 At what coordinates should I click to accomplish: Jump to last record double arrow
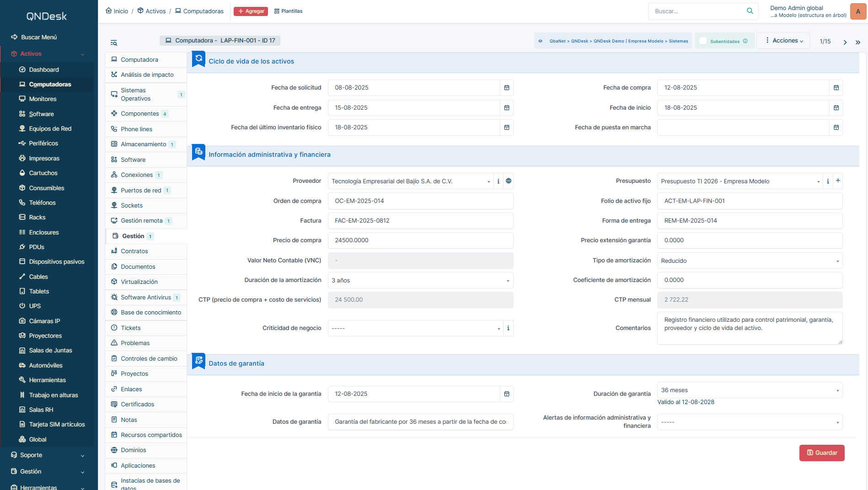[x=858, y=42]
